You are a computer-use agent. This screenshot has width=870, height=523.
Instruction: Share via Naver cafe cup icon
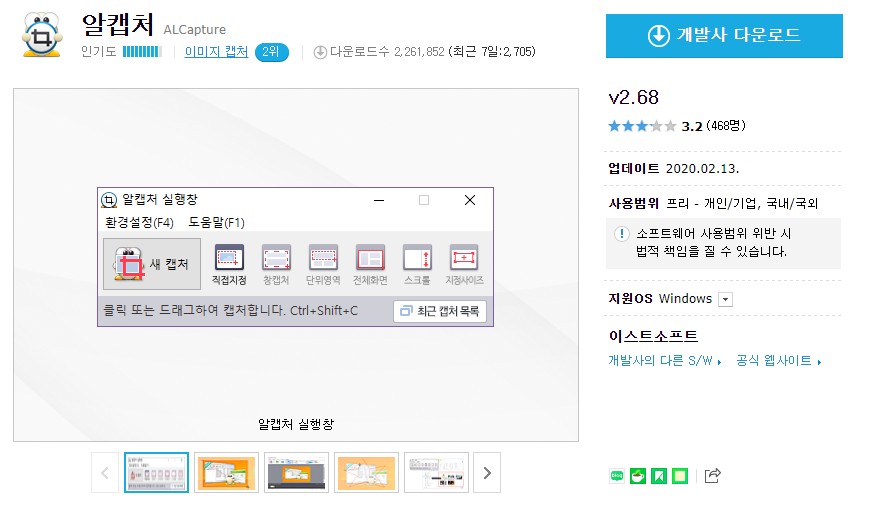638,475
